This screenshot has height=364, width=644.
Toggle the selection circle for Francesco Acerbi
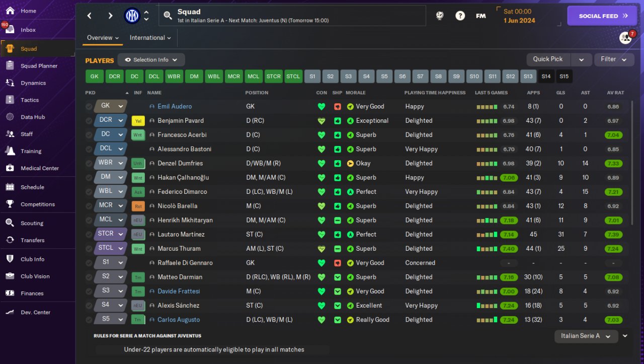(89, 135)
